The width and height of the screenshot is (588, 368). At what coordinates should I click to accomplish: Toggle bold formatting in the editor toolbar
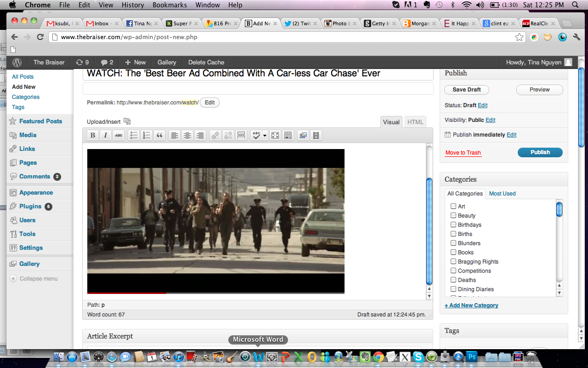(x=93, y=135)
